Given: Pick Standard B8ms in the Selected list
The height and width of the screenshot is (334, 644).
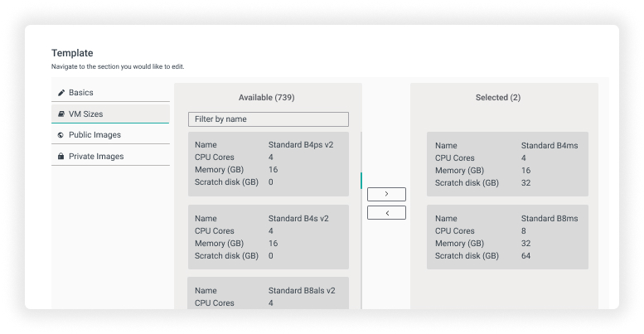Looking at the screenshot, I should [507, 237].
